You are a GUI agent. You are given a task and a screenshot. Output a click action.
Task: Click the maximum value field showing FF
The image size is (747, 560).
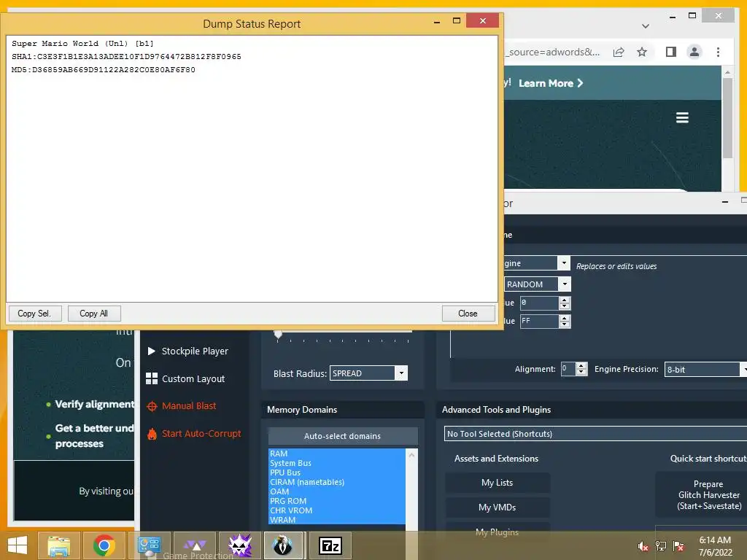tap(539, 322)
